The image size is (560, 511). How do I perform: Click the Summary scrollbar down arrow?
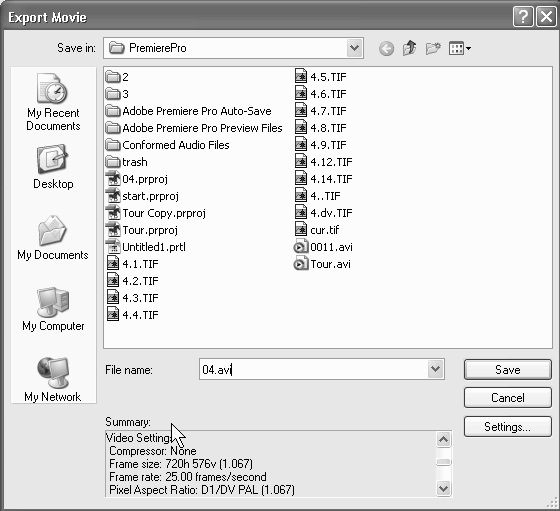443,488
